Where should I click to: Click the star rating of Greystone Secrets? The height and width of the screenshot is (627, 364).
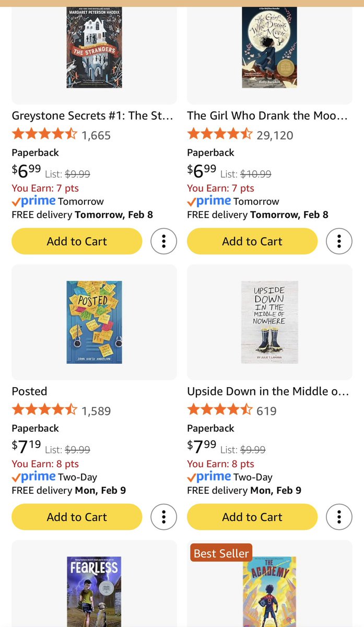click(44, 135)
